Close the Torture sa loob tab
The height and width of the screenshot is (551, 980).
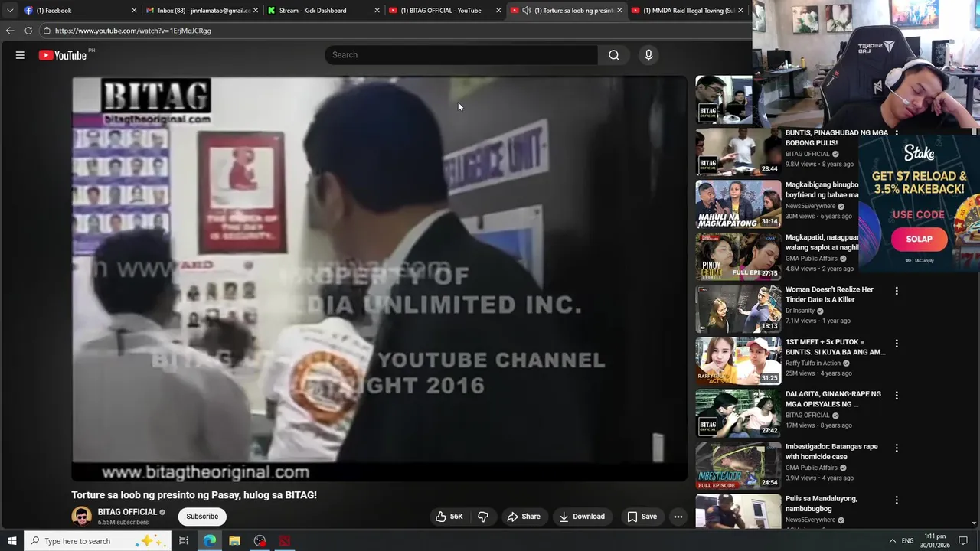(x=619, y=11)
